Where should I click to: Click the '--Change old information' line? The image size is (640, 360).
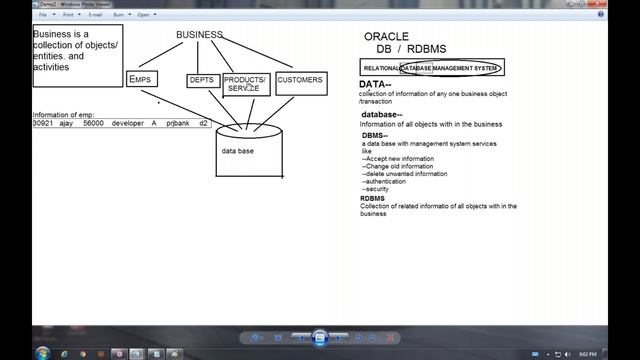[398, 167]
